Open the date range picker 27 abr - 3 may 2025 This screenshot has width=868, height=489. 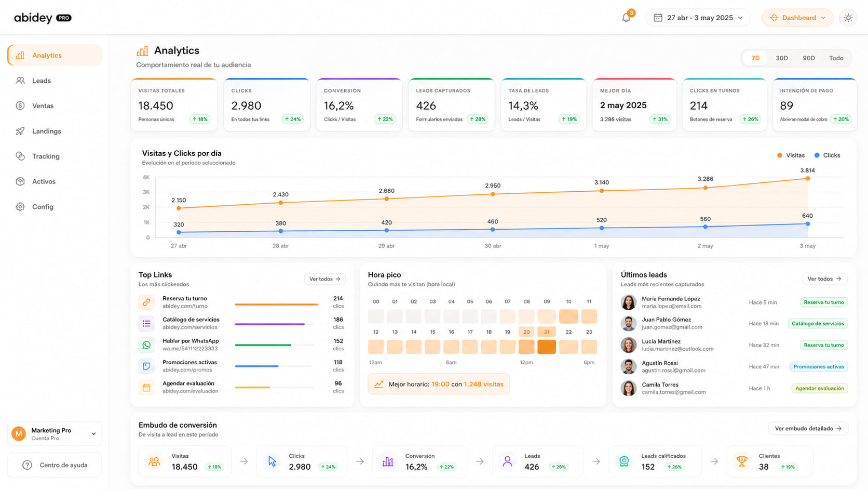click(698, 18)
